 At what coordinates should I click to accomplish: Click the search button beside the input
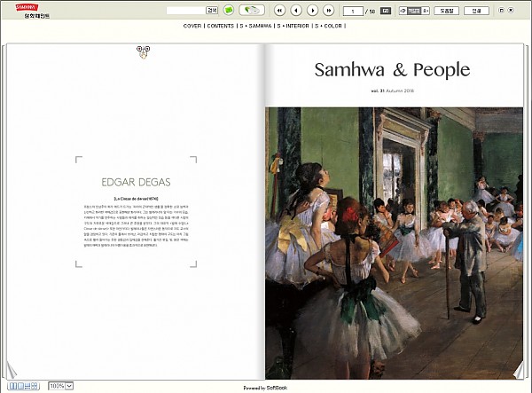click(212, 11)
